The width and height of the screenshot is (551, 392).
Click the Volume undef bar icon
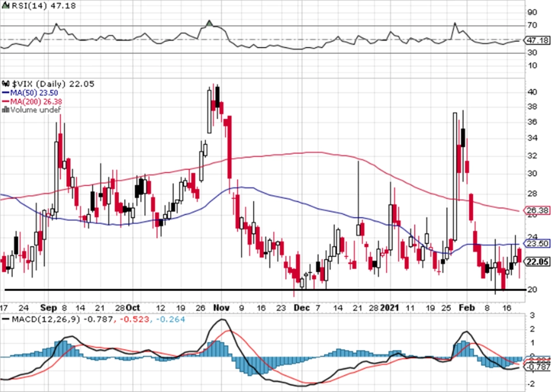click(x=6, y=110)
